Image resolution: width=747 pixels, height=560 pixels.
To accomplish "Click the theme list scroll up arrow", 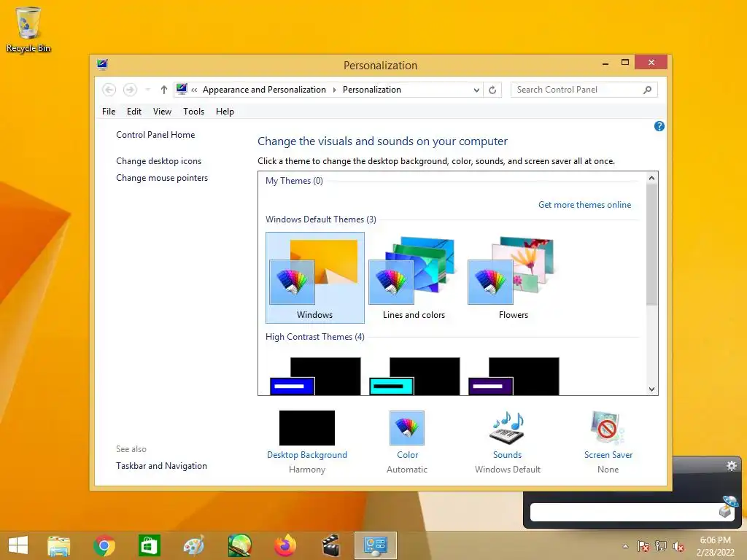I will click(651, 178).
